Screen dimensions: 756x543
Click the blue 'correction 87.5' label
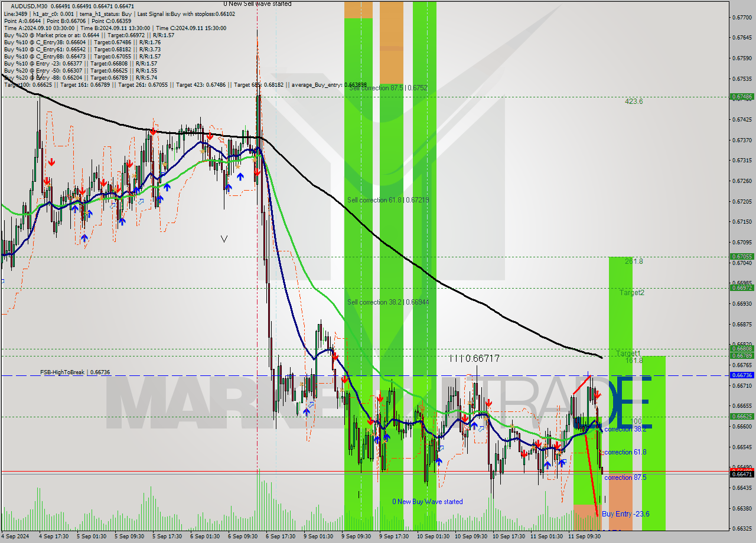coord(625,477)
